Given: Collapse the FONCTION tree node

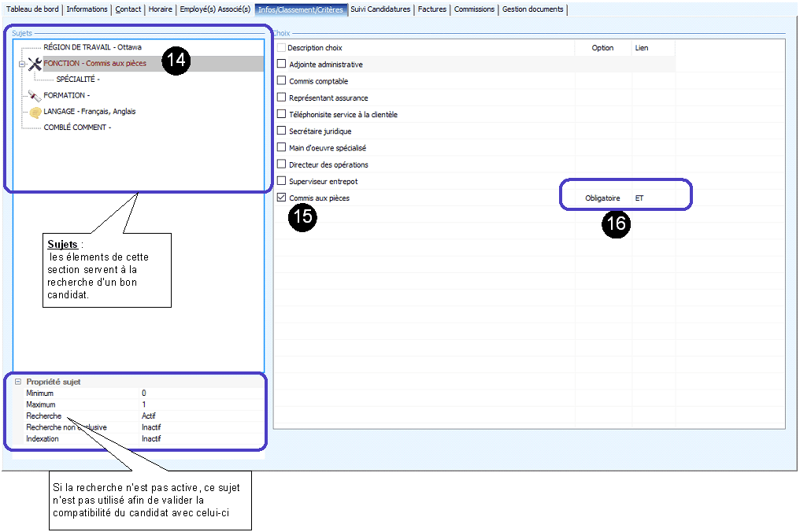Looking at the screenshot, I should pos(21,64).
